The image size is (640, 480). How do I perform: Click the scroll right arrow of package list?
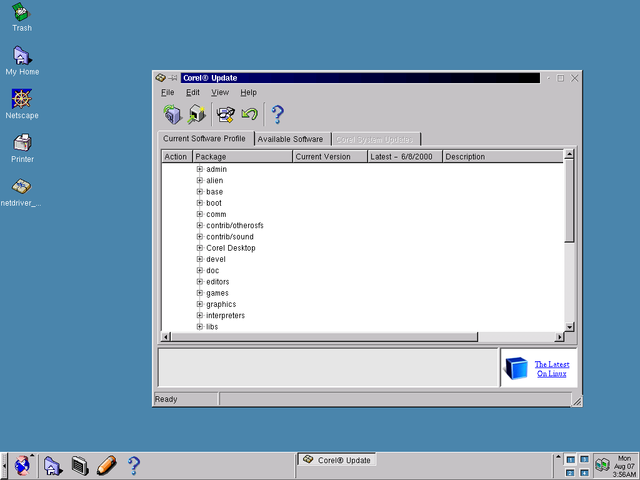click(559, 337)
